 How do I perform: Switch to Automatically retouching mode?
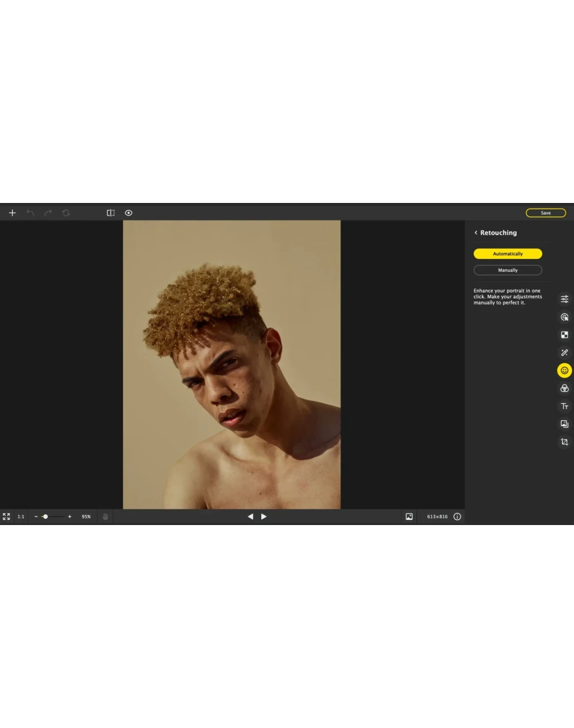[x=508, y=254]
